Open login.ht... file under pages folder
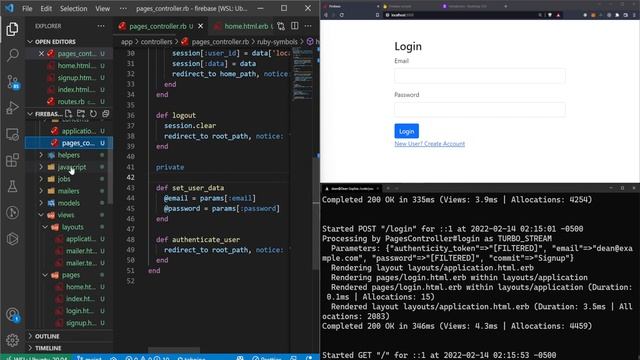This screenshot has width=640, height=360. (x=69, y=311)
